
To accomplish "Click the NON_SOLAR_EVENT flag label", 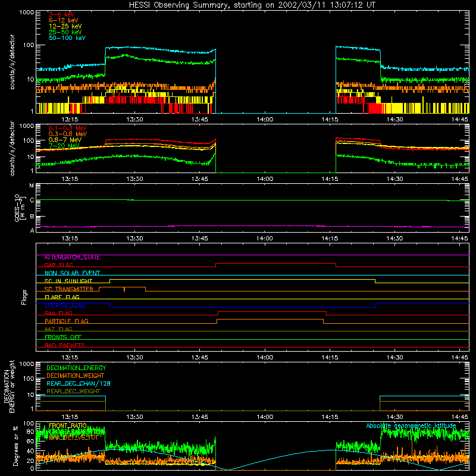I will pos(72,273).
